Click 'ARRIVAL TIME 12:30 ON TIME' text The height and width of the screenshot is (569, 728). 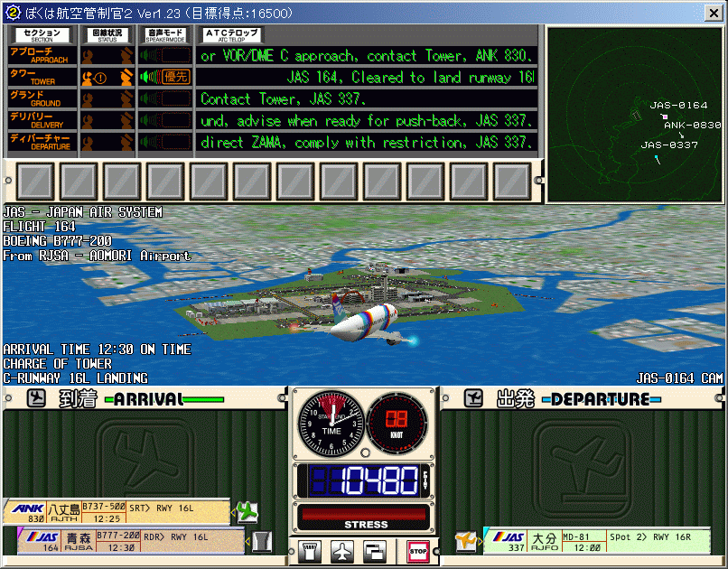97,349
